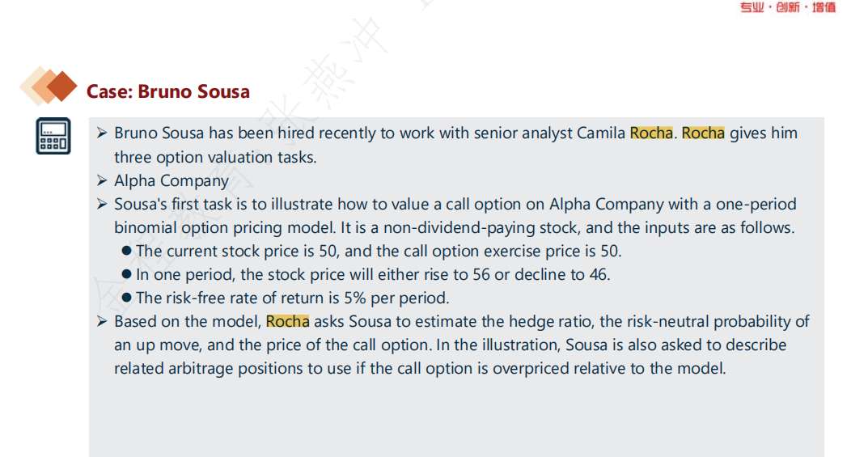Viewport: 868px width, 457px height.
Task: Click the round bullet before "The current stock price"
Action: tap(126, 252)
